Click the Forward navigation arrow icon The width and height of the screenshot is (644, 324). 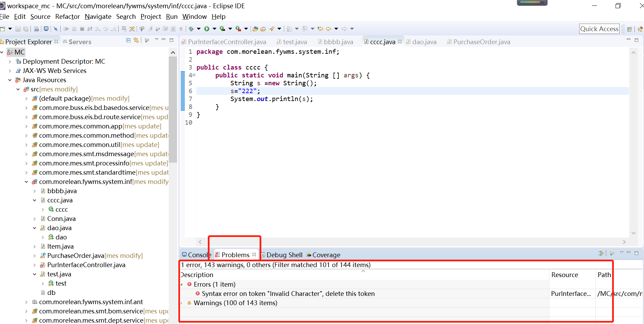[x=344, y=29]
